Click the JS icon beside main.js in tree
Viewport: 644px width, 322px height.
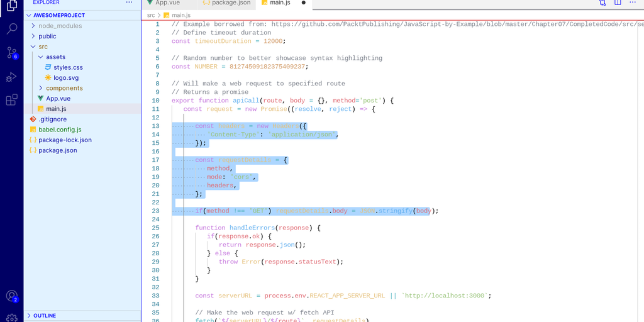41,109
